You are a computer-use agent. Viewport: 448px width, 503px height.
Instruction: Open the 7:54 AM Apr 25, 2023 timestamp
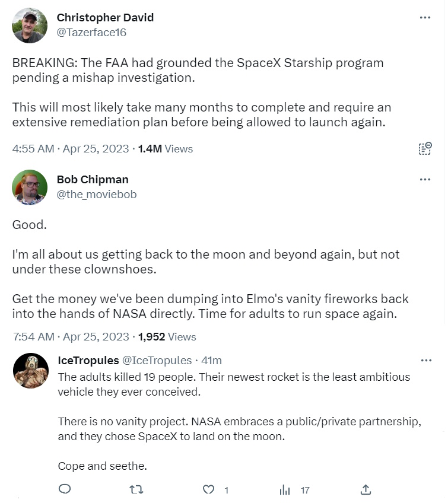coord(71,336)
